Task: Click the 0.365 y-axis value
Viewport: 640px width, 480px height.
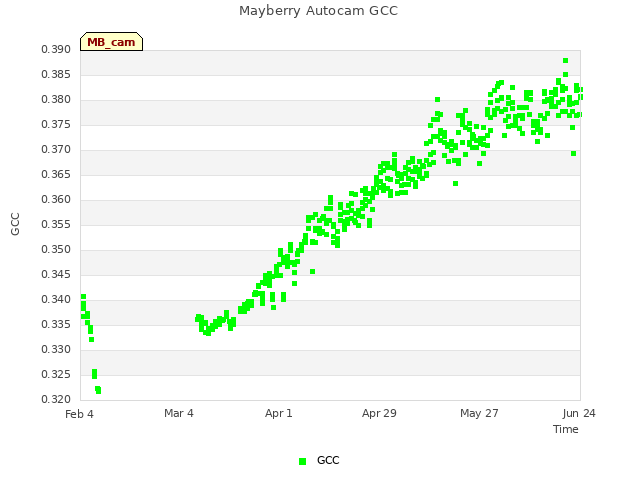Action: (56, 174)
